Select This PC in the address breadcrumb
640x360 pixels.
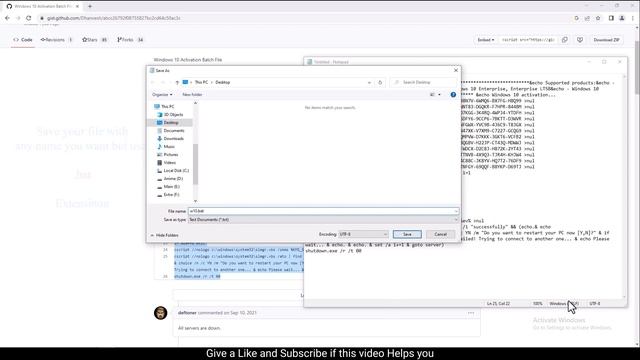point(201,82)
